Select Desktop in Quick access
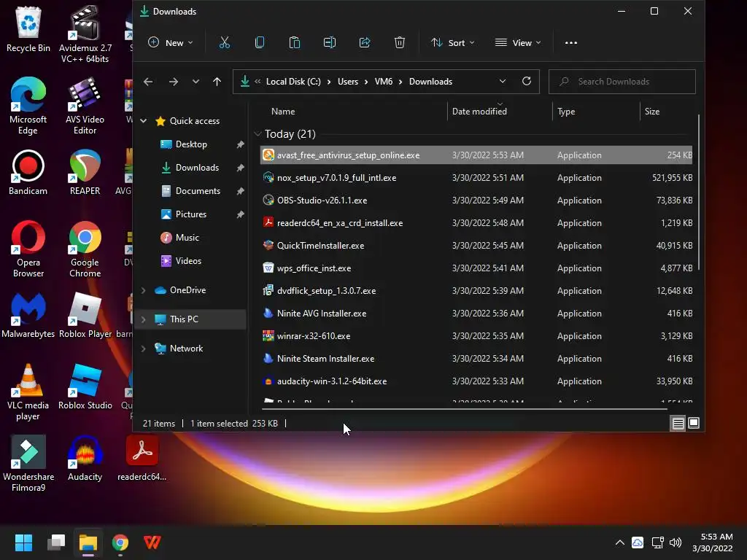 click(191, 144)
